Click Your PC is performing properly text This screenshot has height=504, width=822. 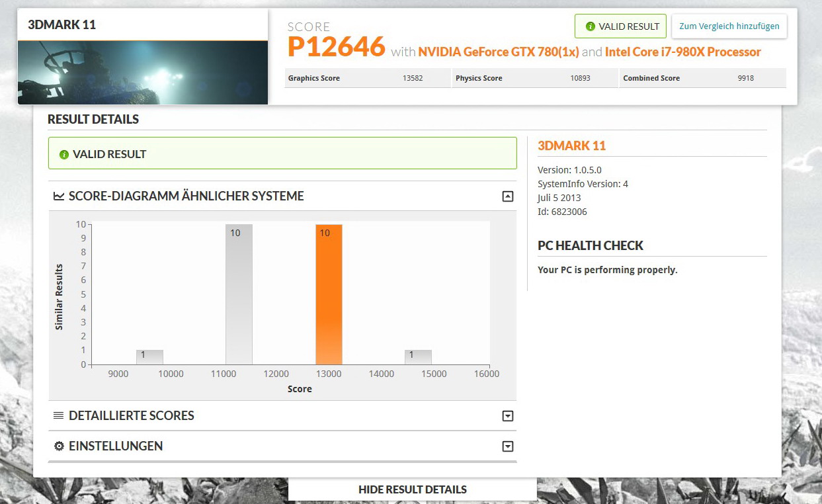coord(608,270)
